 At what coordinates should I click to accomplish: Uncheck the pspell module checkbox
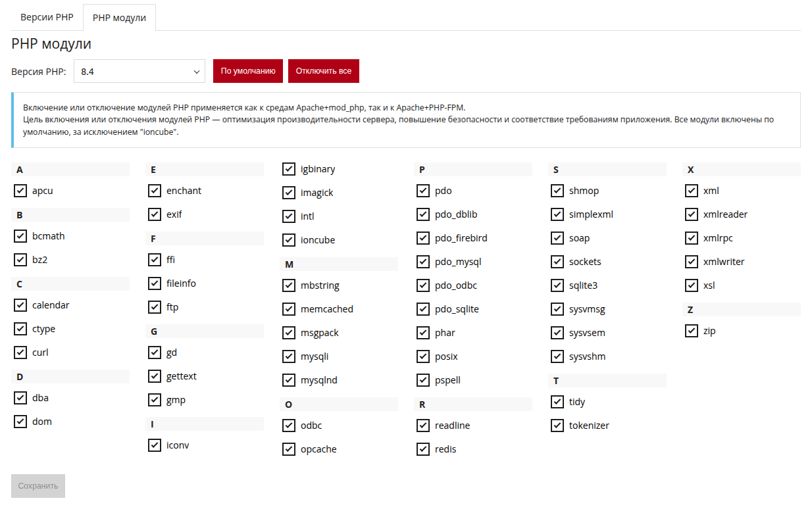coord(423,380)
